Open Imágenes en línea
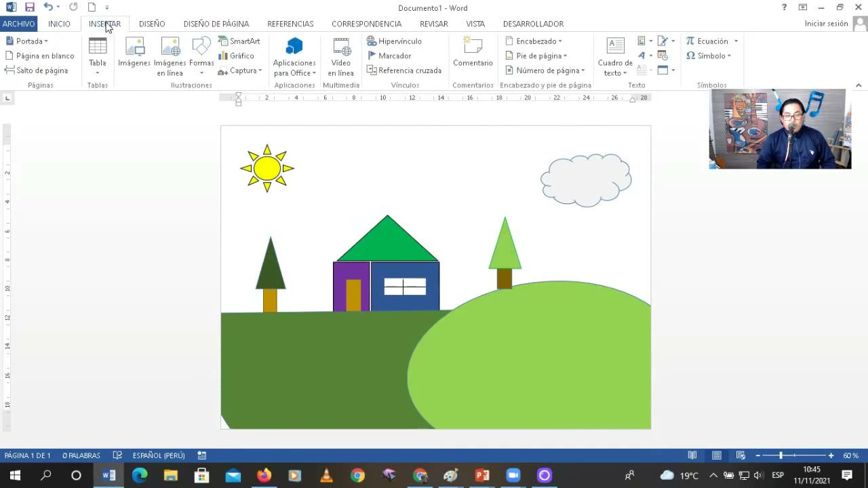 click(x=170, y=57)
